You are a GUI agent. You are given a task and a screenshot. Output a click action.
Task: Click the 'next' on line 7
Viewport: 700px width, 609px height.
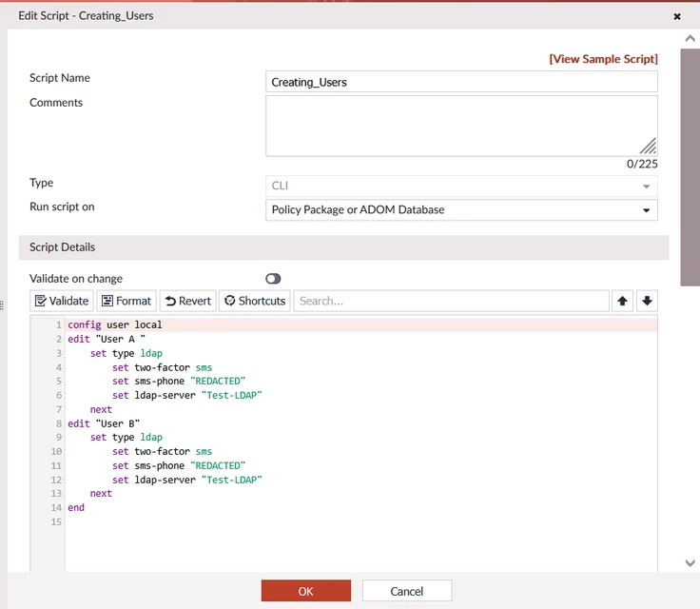(x=101, y=410)
